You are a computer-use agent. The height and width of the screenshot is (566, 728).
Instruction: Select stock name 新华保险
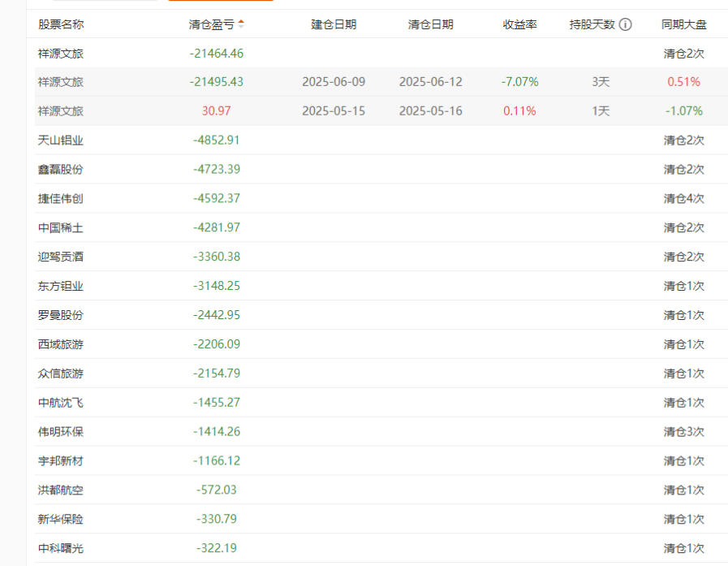61,519
